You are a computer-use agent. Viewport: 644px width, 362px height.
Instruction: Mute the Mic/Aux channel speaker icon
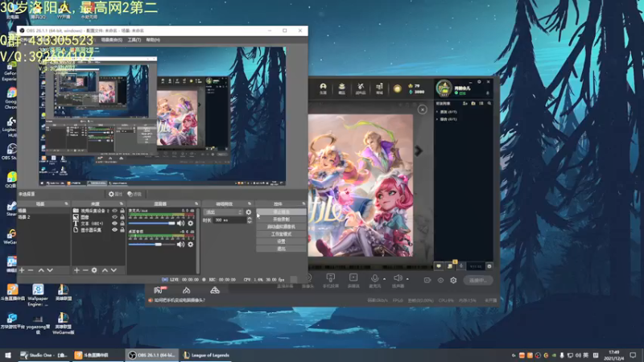coord(180,224)
